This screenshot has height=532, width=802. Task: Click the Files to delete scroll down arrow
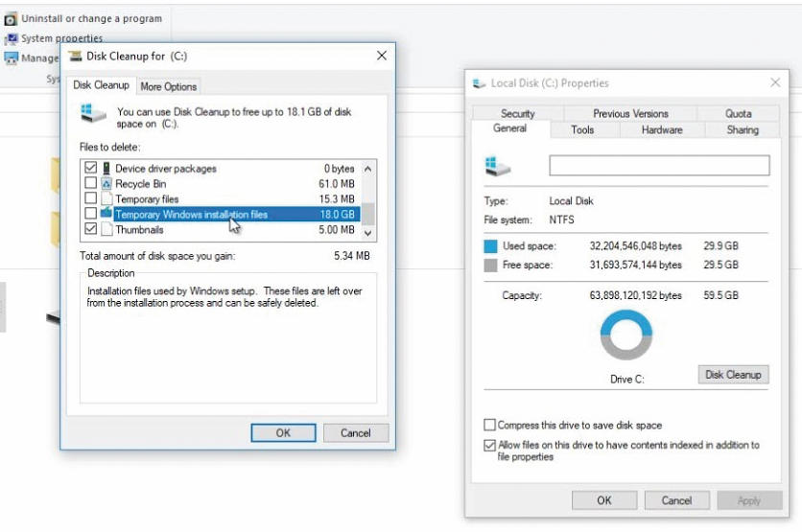pos(367,233)
